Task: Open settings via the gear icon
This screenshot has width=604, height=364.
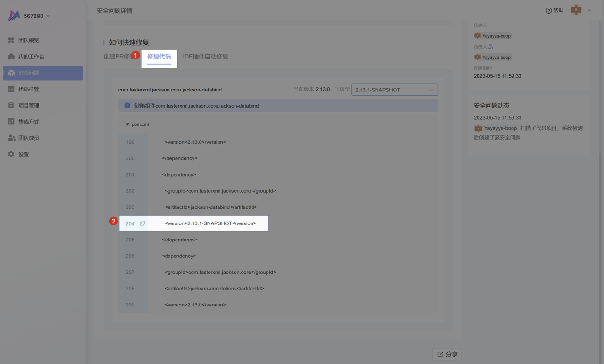Action: pyautogui.click(x=11, y=154)
